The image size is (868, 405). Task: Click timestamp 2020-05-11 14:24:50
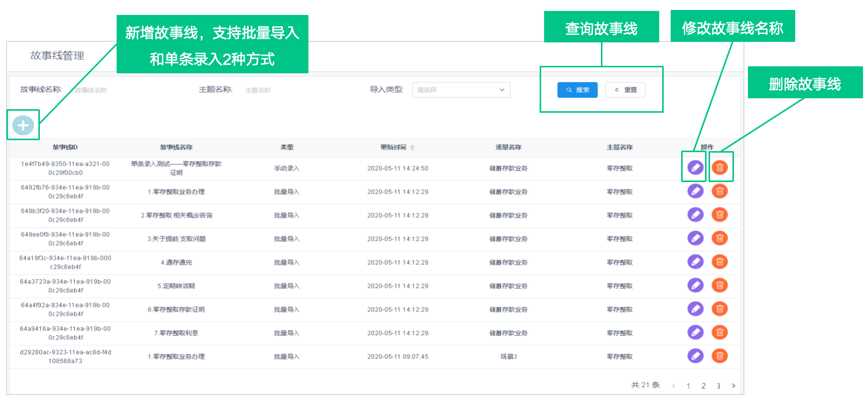pyautogui.click(x=398, y=168)
